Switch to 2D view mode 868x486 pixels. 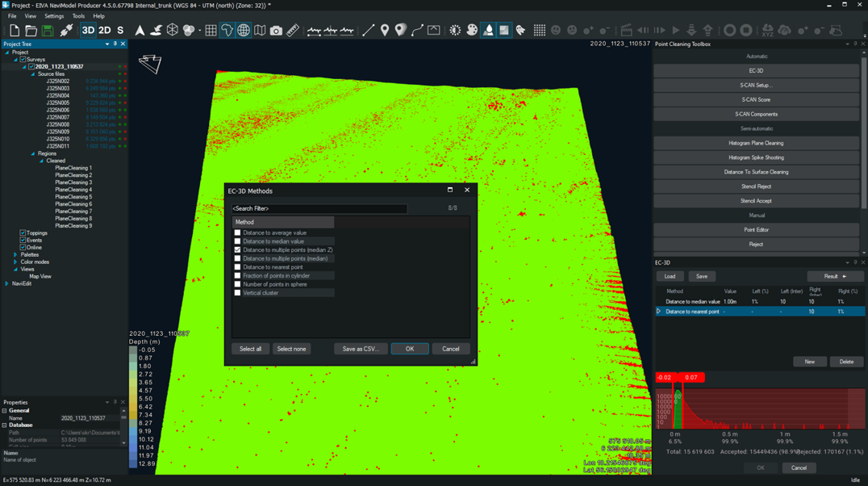point(104,31)
